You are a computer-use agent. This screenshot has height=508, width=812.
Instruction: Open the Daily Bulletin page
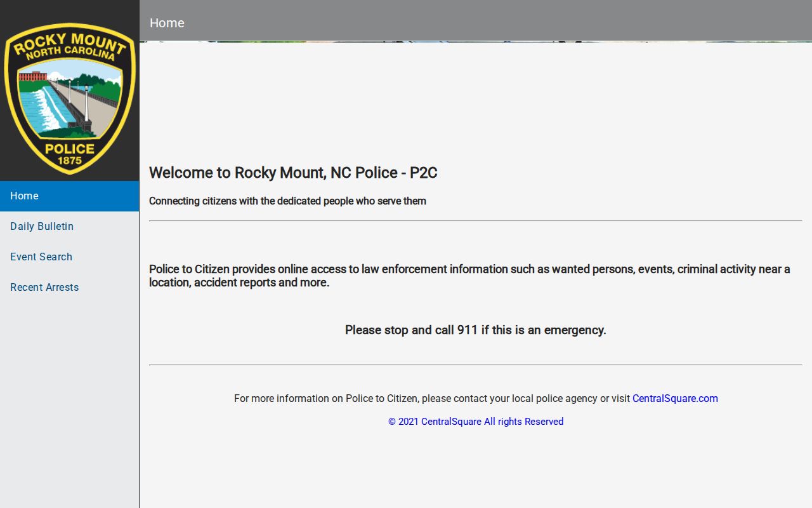point(69,227)
